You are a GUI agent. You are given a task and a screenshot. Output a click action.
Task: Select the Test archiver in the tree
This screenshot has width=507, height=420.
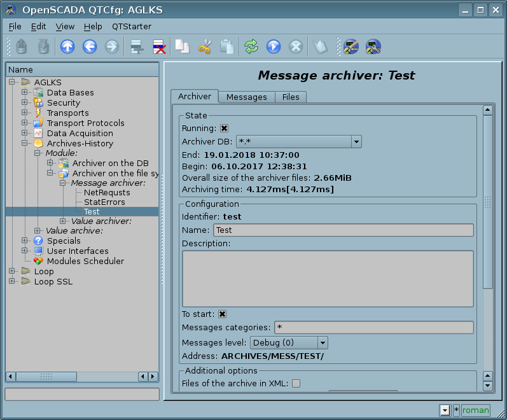(92, 212)
